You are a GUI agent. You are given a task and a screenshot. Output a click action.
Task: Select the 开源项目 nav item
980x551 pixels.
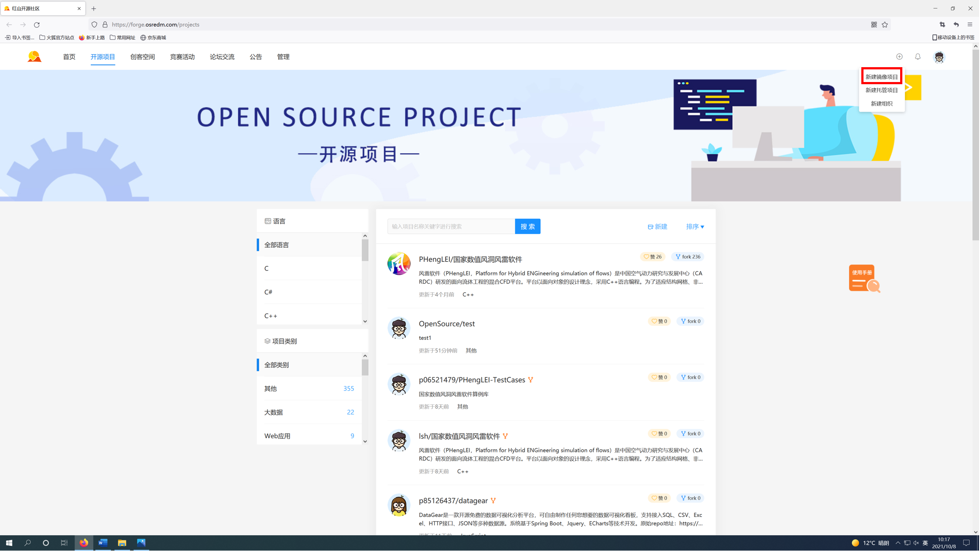103,57
